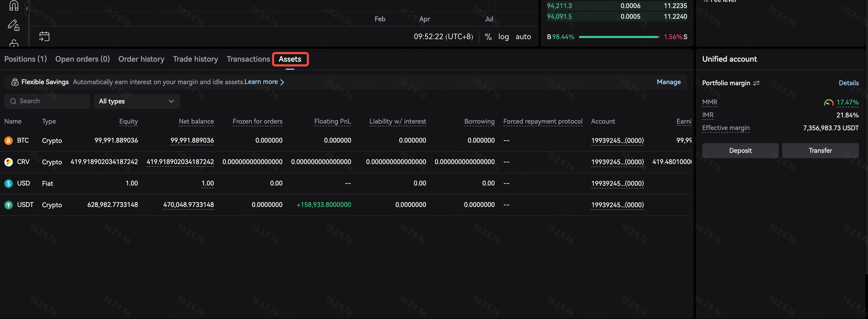This screenshot has width=868, height=319.
Task: Click the USD currency icon
Action: 8,183
